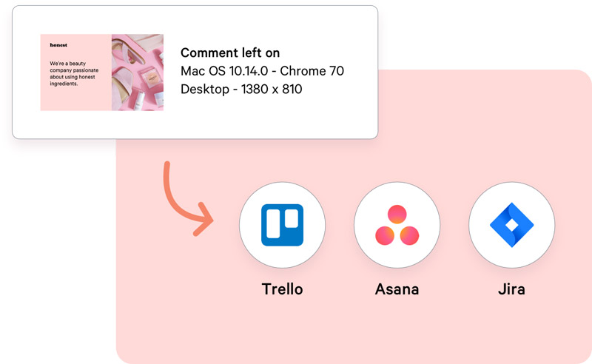Click the 'honest' brand name in thumbnail

(58, 45)
